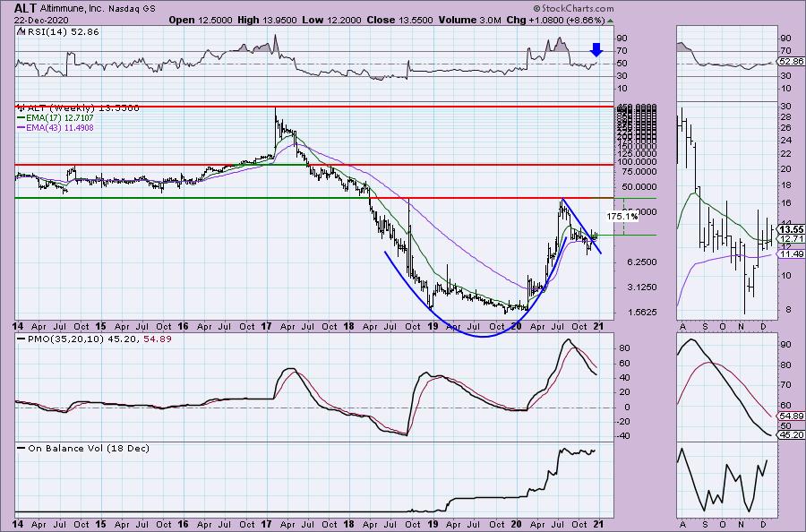Screen dimensions: 806x532
Task: Click the 52.86 RSI value tag
Action: [x=791, y=61]
